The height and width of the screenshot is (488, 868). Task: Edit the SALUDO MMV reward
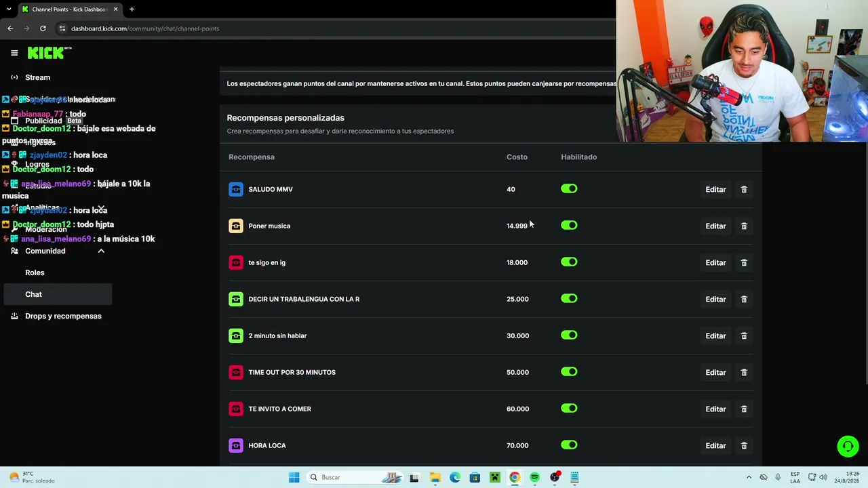tap(715, 190)
